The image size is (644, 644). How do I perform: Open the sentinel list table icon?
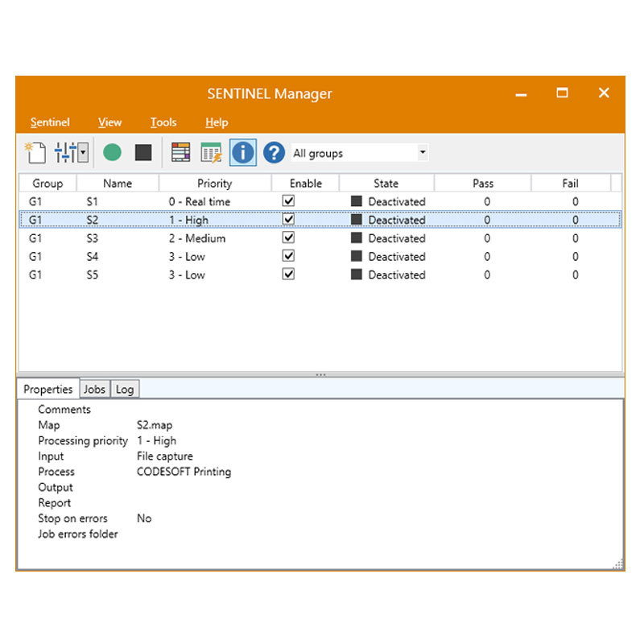point(180,151)
